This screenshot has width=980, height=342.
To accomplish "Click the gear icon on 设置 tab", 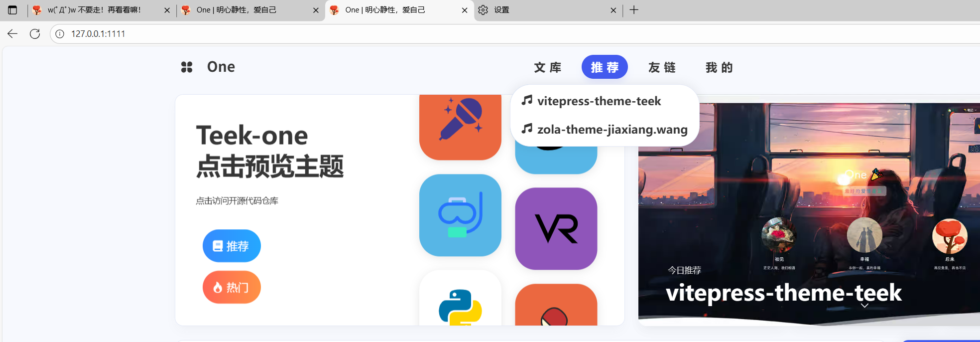I will [x=483, y=10].
